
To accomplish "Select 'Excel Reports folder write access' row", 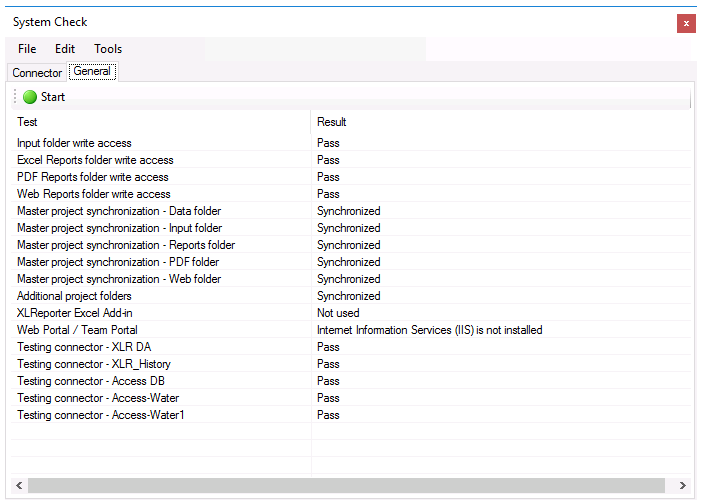I will tap(351, 160).
